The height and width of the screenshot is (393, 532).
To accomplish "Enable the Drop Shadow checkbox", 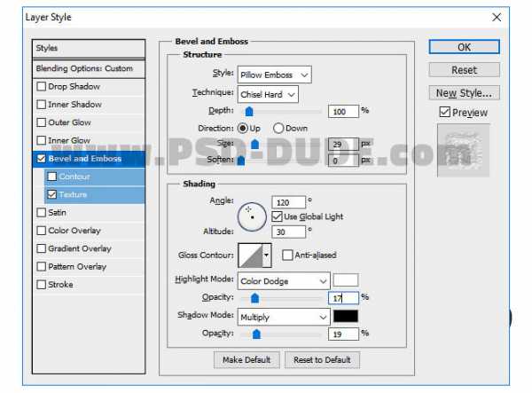I will point(41,87).
